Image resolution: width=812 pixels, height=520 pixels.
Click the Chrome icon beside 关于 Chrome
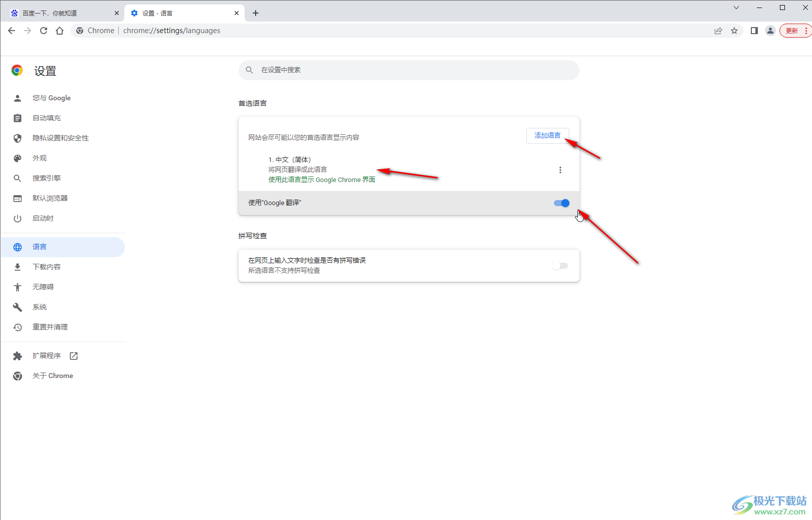click(18, 376)
